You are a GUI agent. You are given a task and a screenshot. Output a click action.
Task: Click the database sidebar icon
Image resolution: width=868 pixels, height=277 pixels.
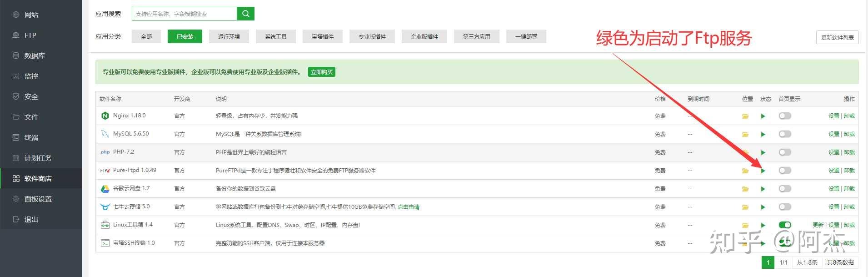coord(16,55)
